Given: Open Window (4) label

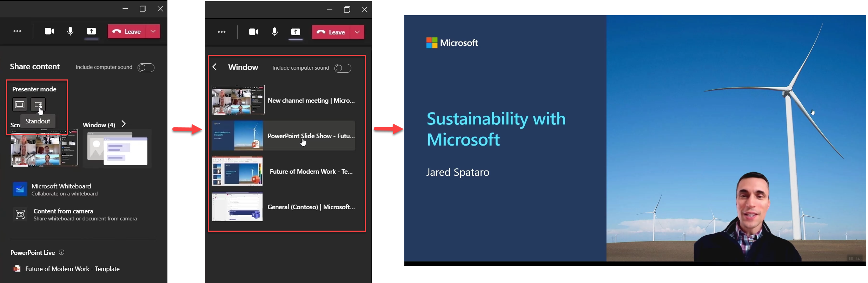Looking at the screenshot, I should pos(99,125).
